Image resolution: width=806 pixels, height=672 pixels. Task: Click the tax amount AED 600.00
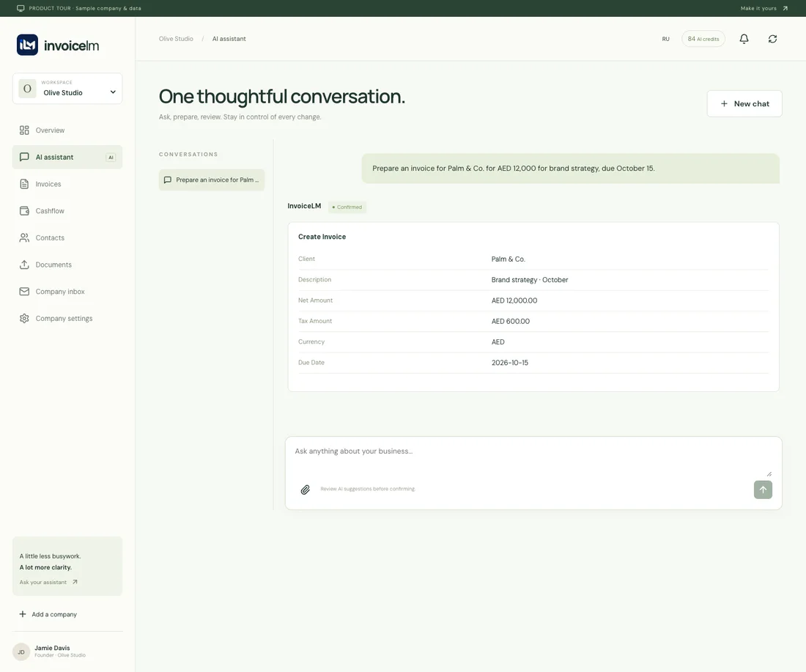coord(511,322)
